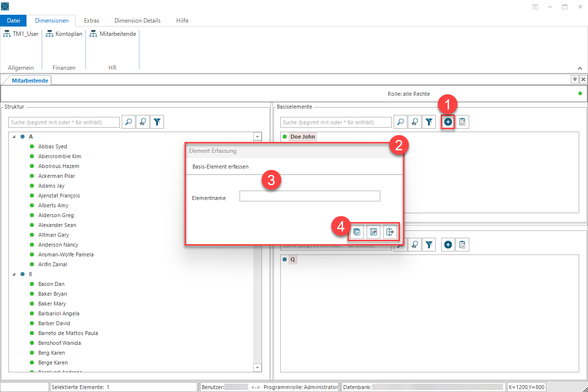Open the tab list dropdown arrow beside tab close
Image resolution: width=588 pixels, height=392 pixels.
click(575, 79)
